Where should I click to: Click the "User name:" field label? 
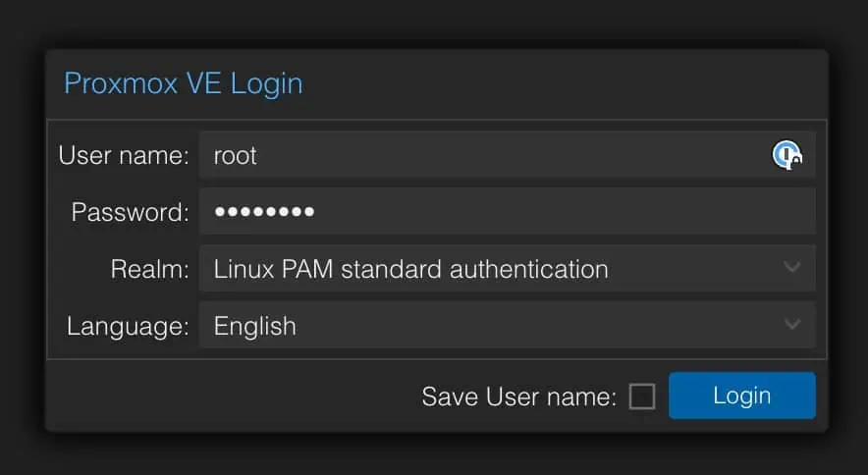(x=124, y=155)
